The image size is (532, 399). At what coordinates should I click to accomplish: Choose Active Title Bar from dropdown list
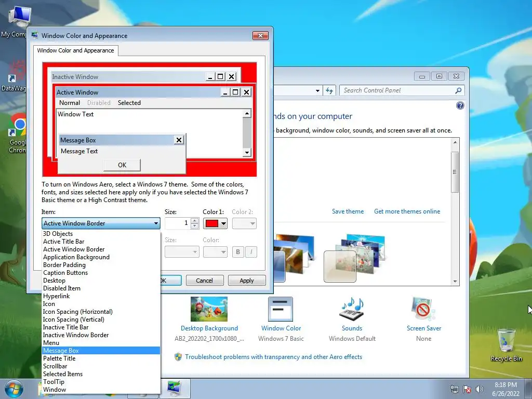click(x=101, y=241)
